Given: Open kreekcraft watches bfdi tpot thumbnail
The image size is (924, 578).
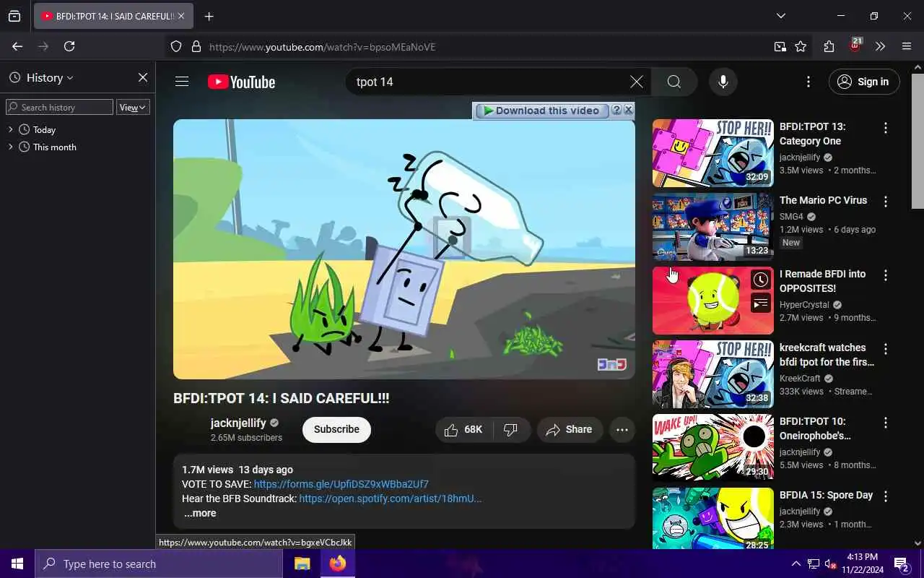Looking at the screenshot, I should (x=712, y=374).
